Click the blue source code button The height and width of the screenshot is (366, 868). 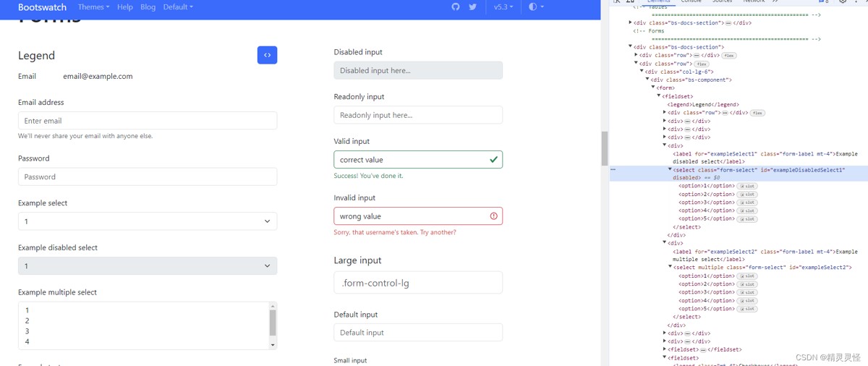(267, 55)
